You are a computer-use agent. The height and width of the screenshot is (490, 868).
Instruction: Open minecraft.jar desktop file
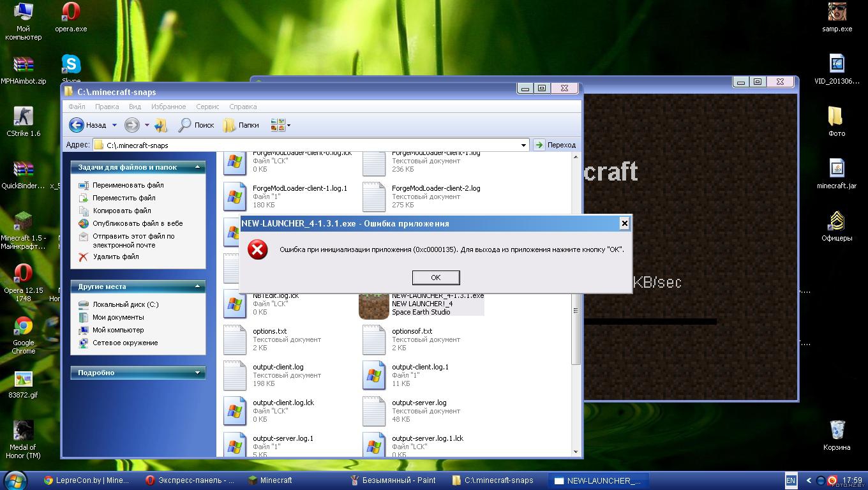coord(837,174)
